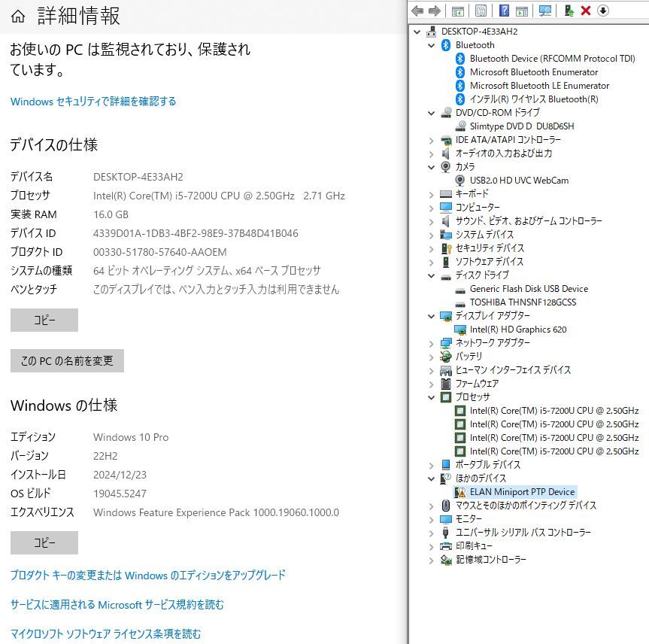The image size is (649, 644).
Task: Select the コンピューター tree category
Action: pyautogui.click(x=478, y=208)
